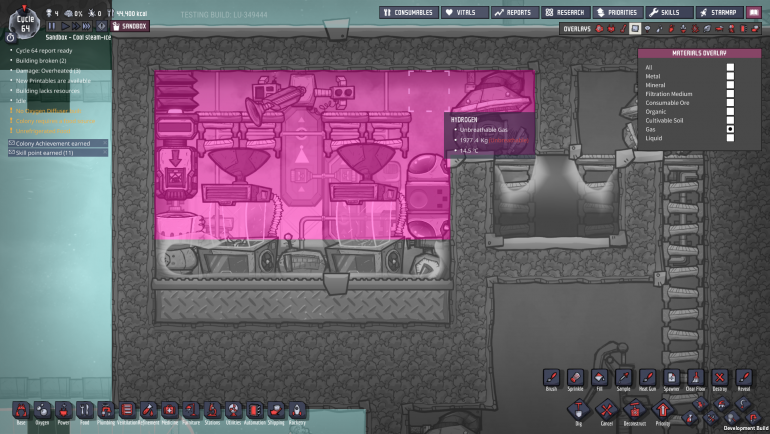
Task: Toggle the active Materials overlay icon
Action: pyautogui.click(x=635, y=29)
